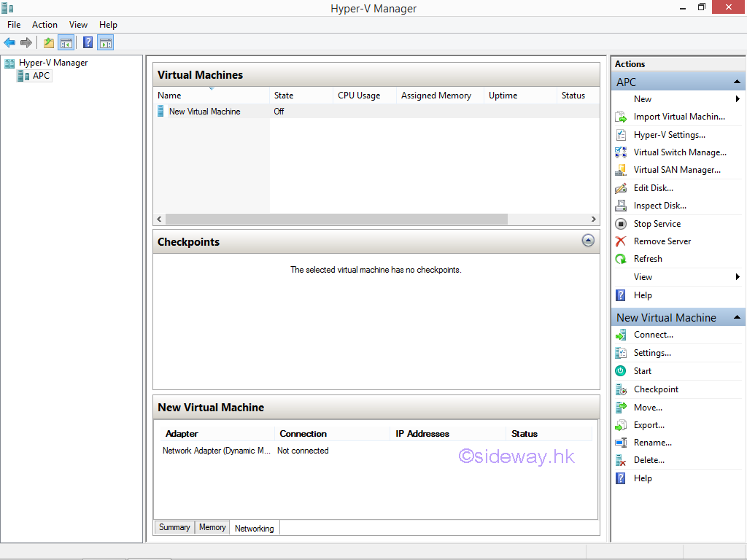The height and width of the screenshot is (560, 747).
Task: Switch to the Summary tab
Action: coord(174,527)
